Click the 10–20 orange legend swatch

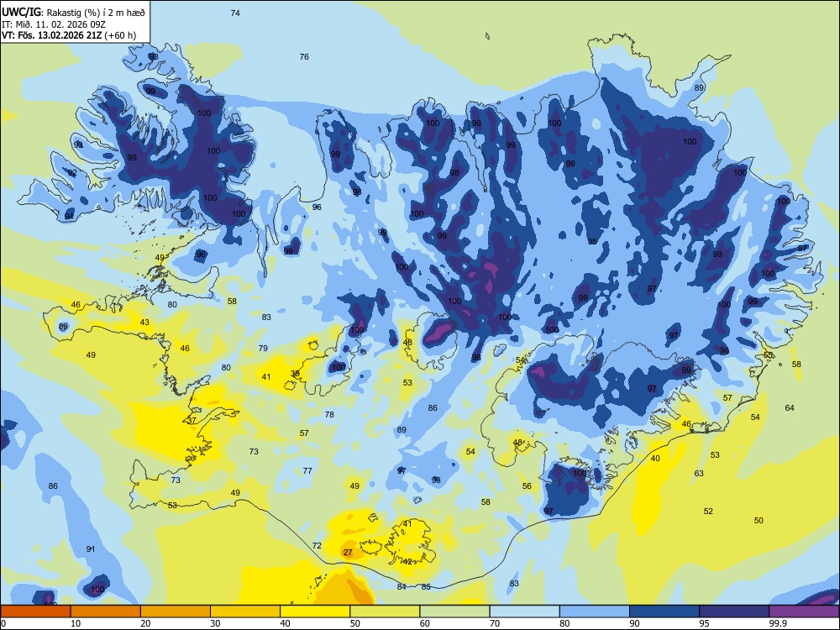pos(106,612)
